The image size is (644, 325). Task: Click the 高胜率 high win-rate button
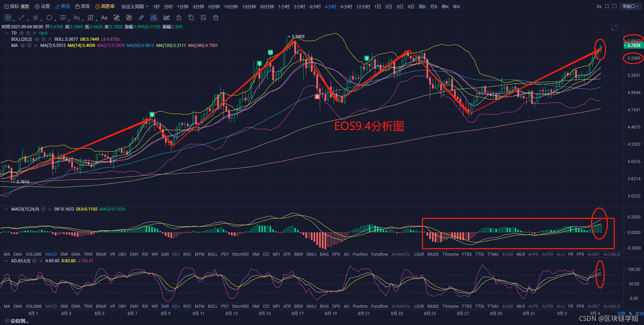pos(105,7)
